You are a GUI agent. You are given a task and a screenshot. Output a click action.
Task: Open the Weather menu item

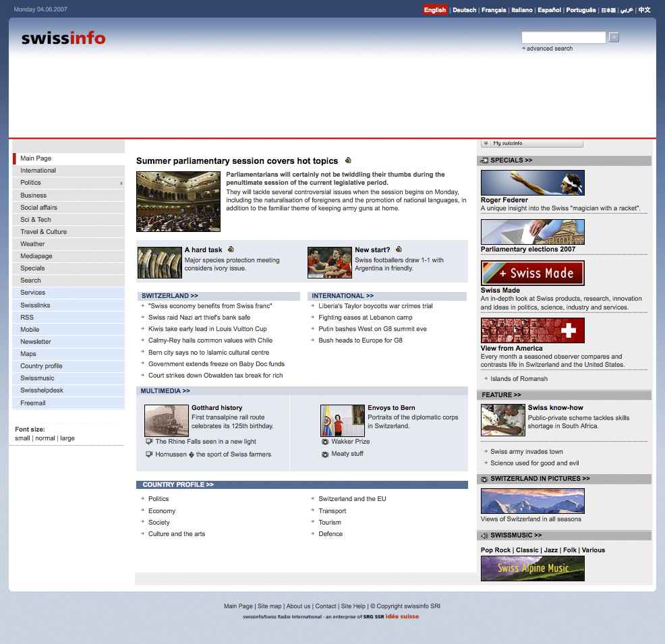(x=69, y=244)
